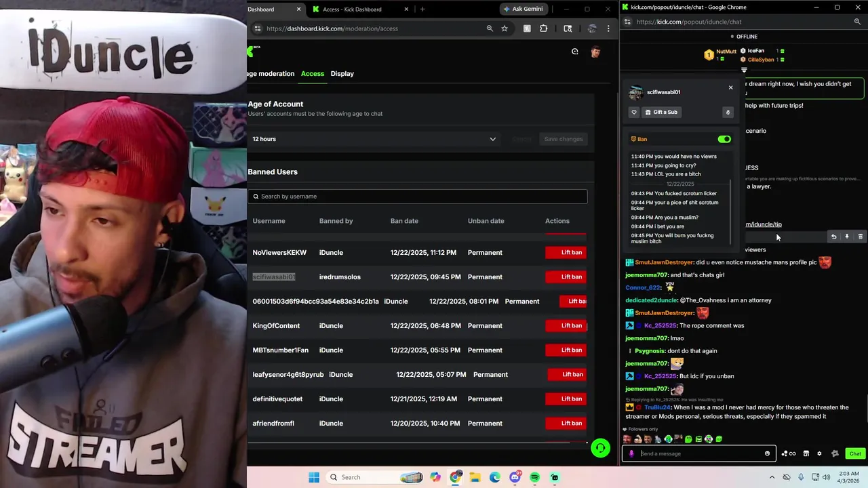This screenshot has width=868, height=488.
Task: Open the message moderation tab
Action: pos(271,73)
